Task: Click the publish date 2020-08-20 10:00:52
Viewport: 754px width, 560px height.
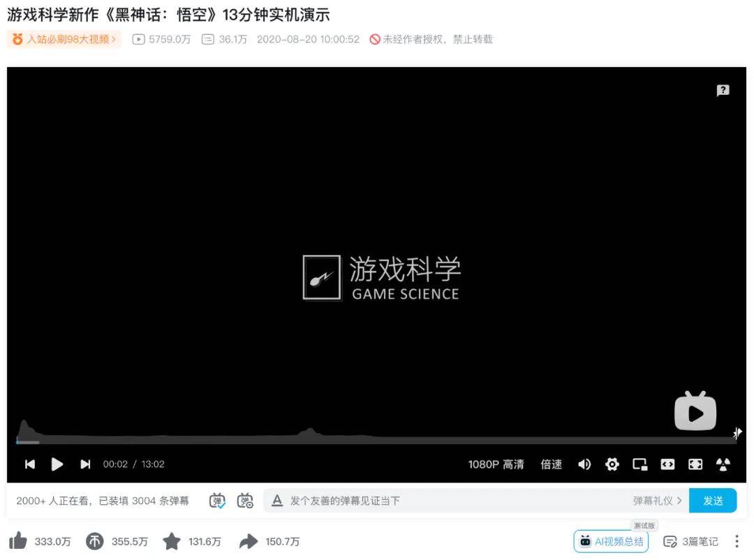Action: point(309,39)
